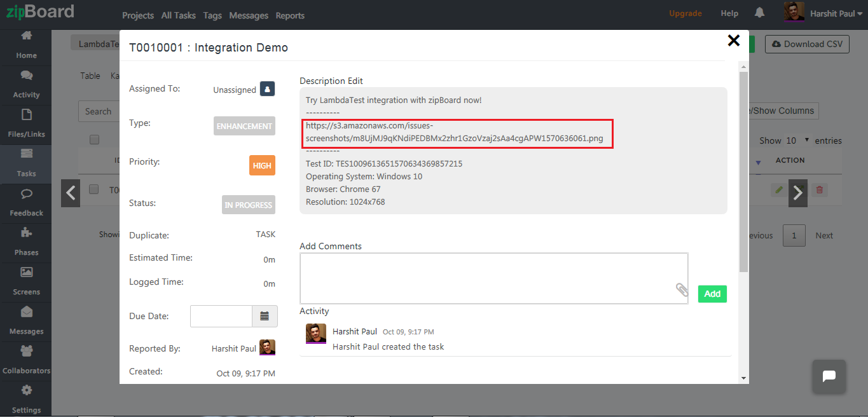The height and width of the screenshot is (417, 868).
Task: View the Feedback section
Action: click(25, 203)
